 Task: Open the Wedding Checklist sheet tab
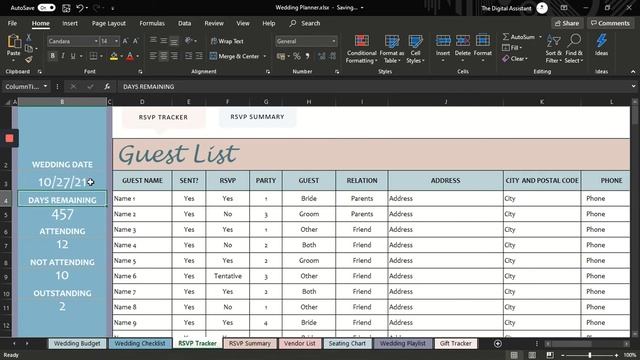(x=140, y=344)
